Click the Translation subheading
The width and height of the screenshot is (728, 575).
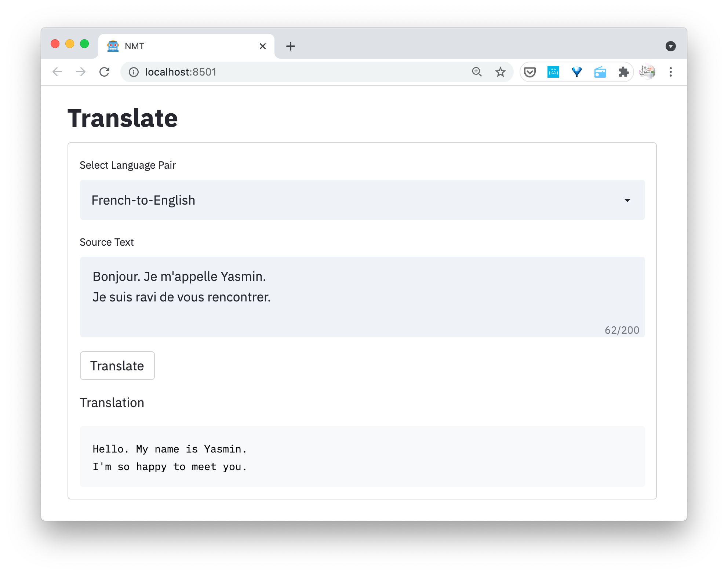[112, 403]
